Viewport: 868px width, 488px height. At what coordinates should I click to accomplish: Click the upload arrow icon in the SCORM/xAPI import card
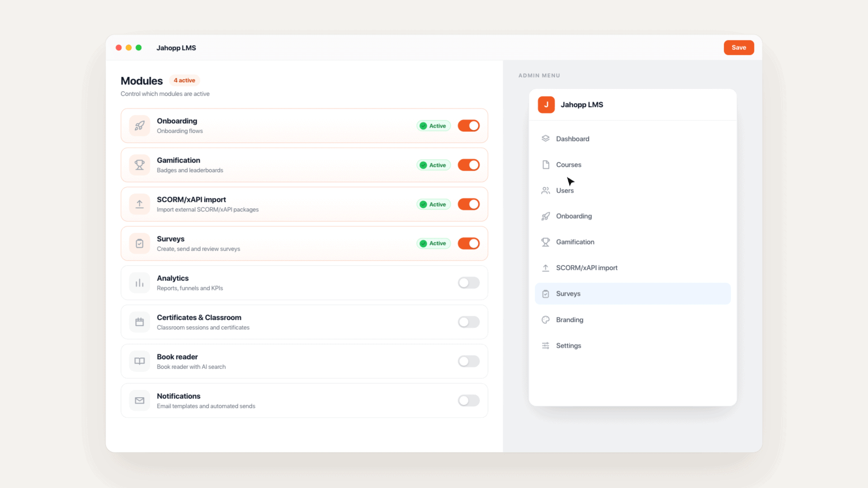point(140,204)
